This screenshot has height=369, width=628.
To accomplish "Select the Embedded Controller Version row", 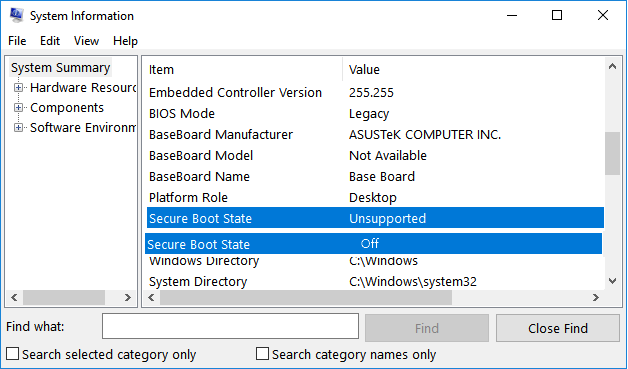I will [375, 93].
